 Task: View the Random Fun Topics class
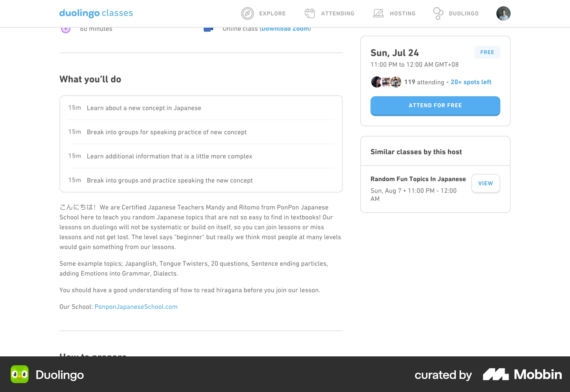tap(485, 184)
